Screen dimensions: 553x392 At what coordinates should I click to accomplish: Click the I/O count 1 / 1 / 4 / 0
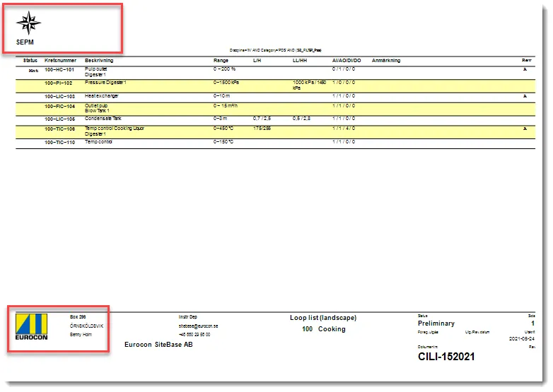344,129
